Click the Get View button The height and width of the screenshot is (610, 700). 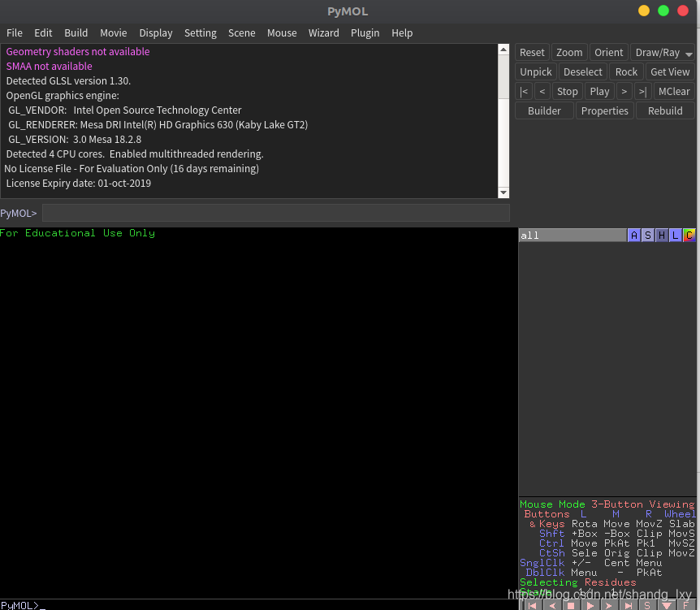670,72
